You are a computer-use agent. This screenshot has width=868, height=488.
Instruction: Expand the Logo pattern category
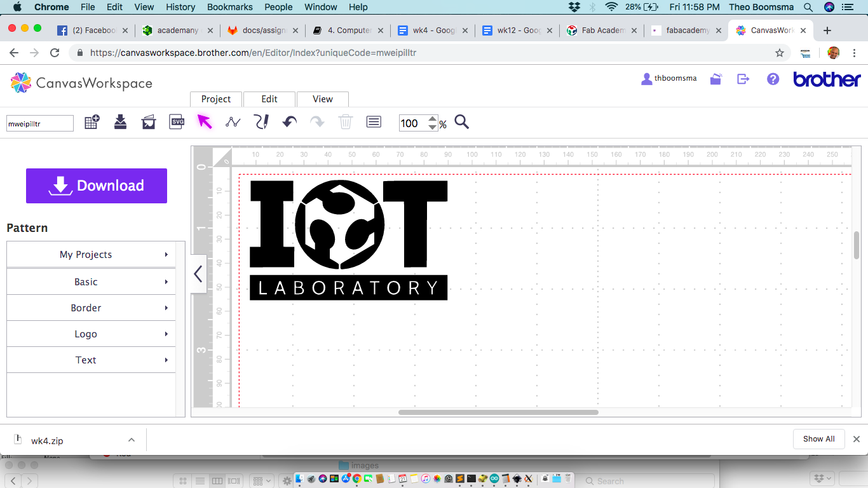91,334
